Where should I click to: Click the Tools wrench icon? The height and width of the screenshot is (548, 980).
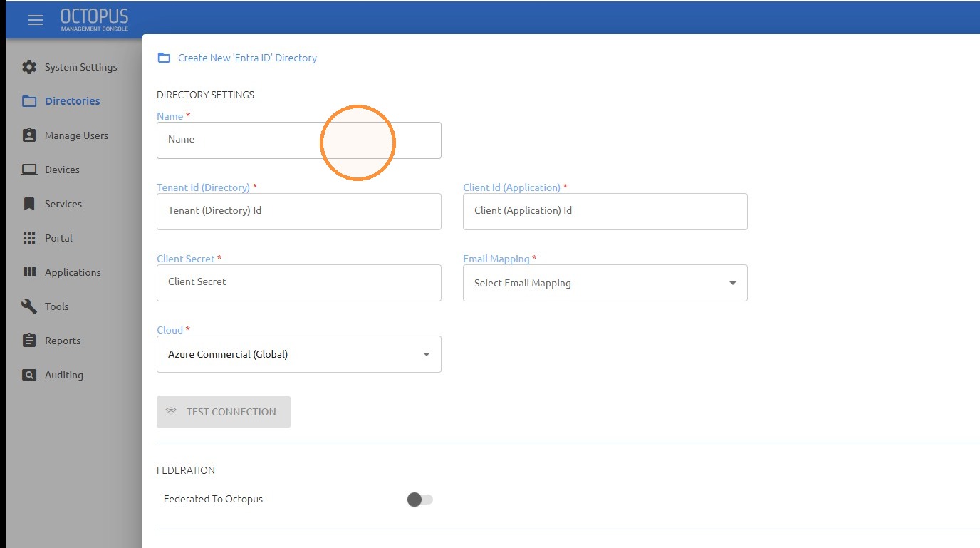tap(29, 306)
